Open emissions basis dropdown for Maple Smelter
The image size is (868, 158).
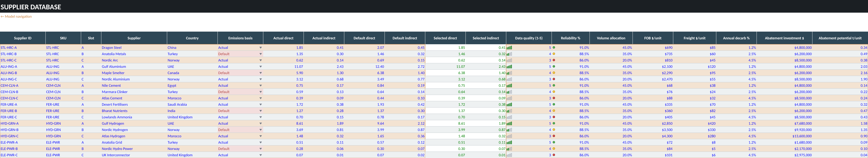pos(260,73)
